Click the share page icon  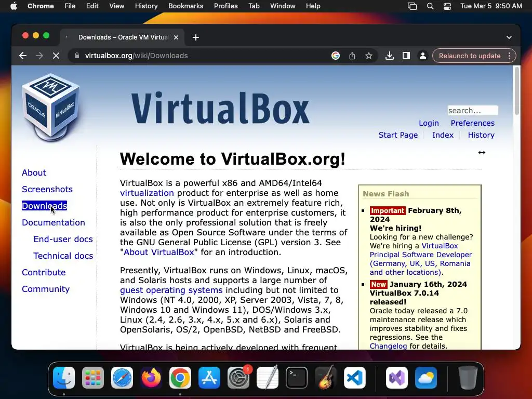(352, 56)
